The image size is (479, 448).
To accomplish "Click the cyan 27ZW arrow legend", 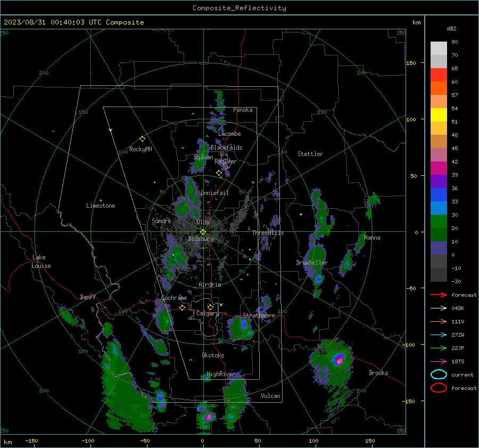I will click(x=439, y=335).
